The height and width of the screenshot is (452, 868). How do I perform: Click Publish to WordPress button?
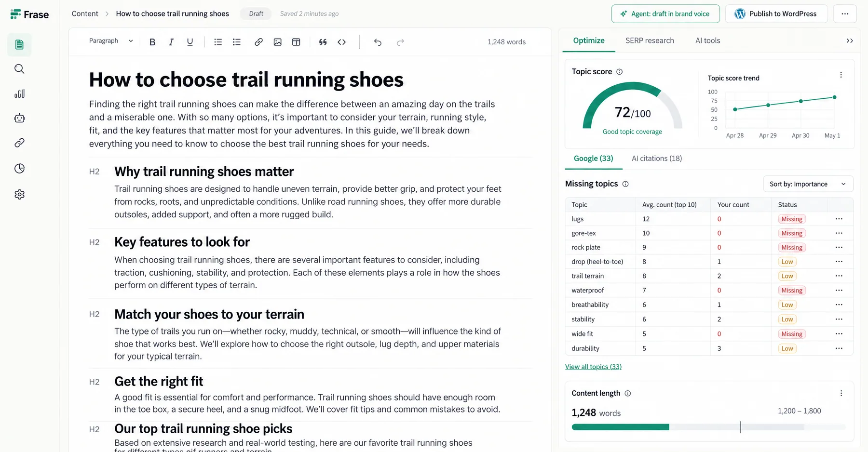(x=776, y=14)
